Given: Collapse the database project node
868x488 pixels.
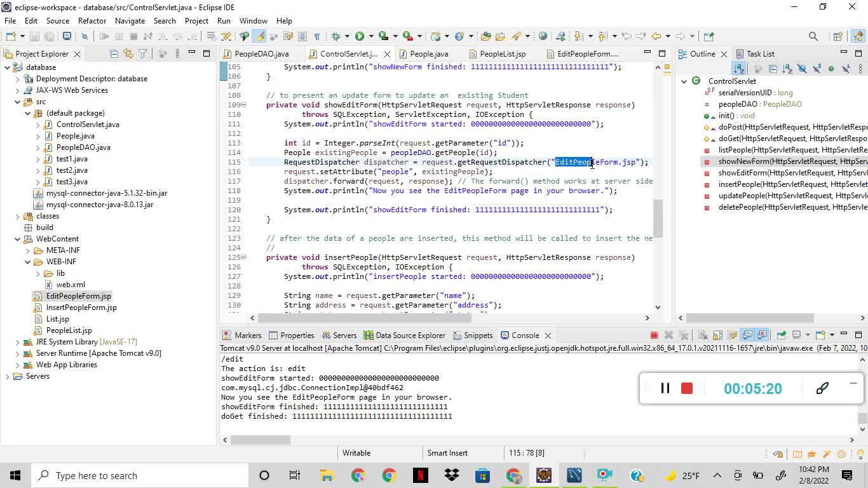Looking at the screenshot, I should [8, 67].
